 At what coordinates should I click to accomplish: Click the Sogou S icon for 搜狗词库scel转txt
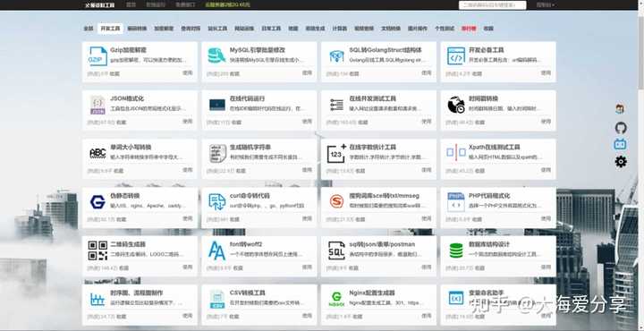click(x=337, y=201)
